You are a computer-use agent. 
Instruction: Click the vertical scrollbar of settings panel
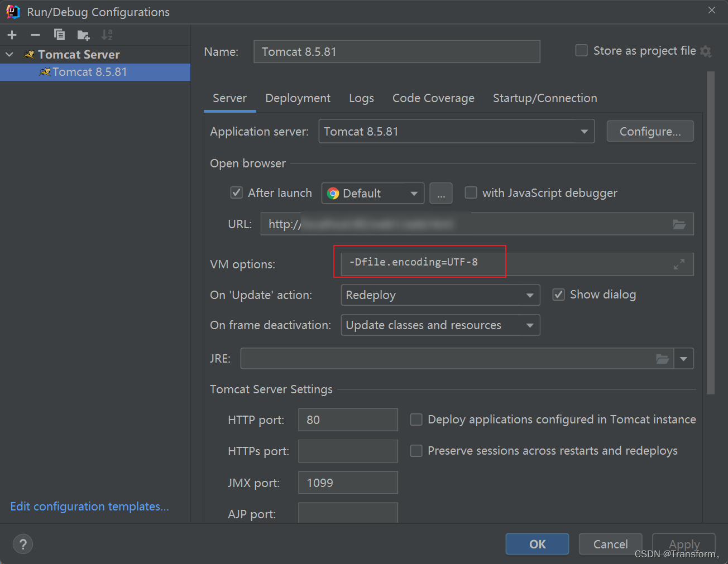coord(711,233)
